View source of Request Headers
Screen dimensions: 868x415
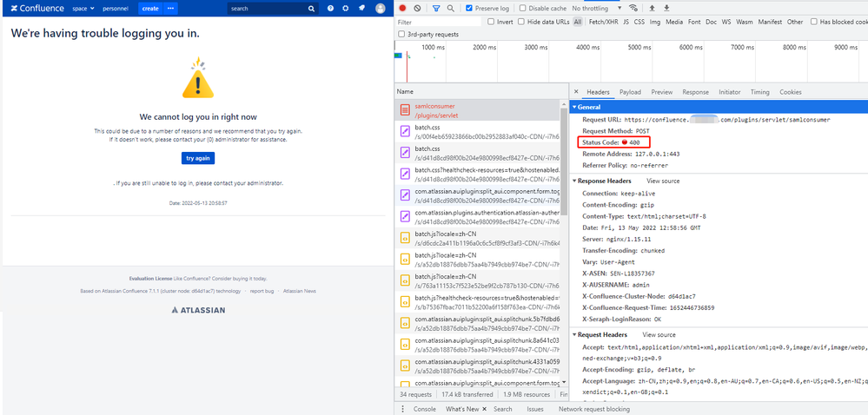[x=659, y=335]
